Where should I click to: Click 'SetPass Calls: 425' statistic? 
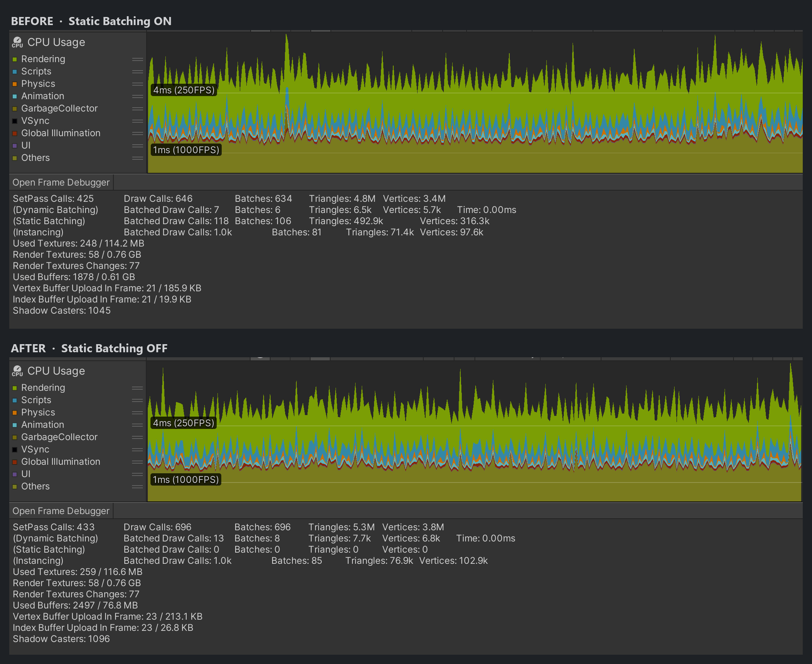[x=53, y=199]
